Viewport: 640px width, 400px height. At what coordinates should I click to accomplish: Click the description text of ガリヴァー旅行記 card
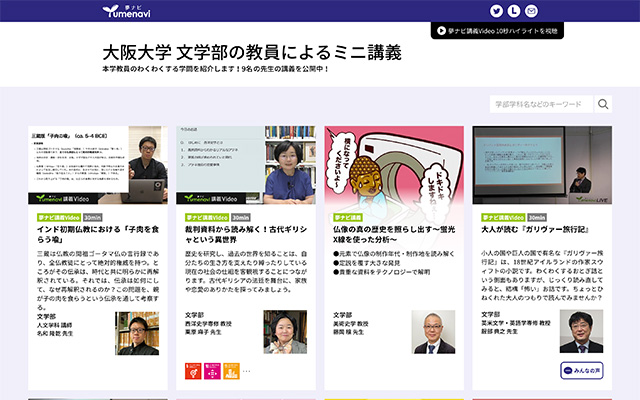(x=542, y=275)
